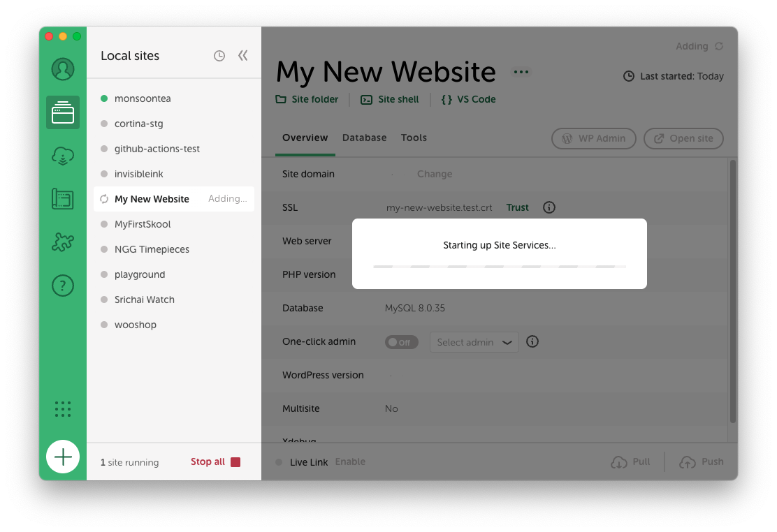Open the user account avatar icon
This screenshot has height=532, width=777.
[x=63, y=69]
